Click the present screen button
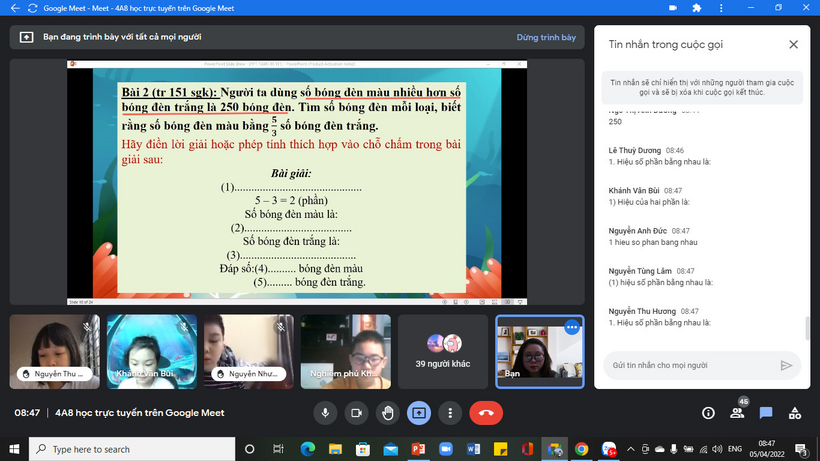Screen dimensions: 820x461 coord(418,412)
